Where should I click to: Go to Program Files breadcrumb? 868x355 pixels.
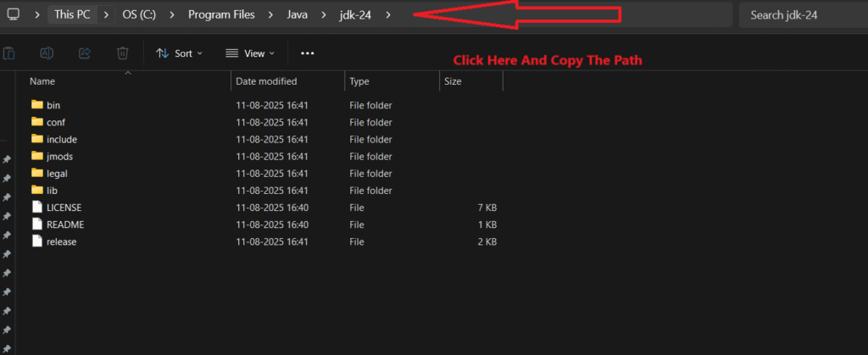pos(221,15)
